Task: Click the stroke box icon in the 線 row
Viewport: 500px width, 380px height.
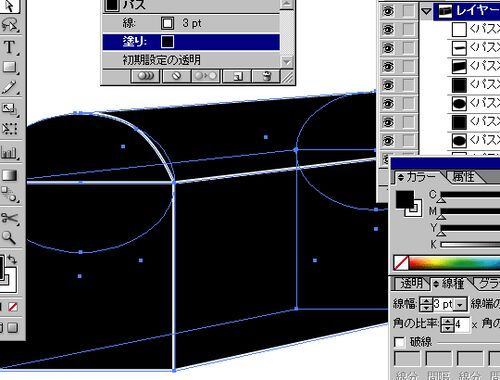Action: click(167, 23)
